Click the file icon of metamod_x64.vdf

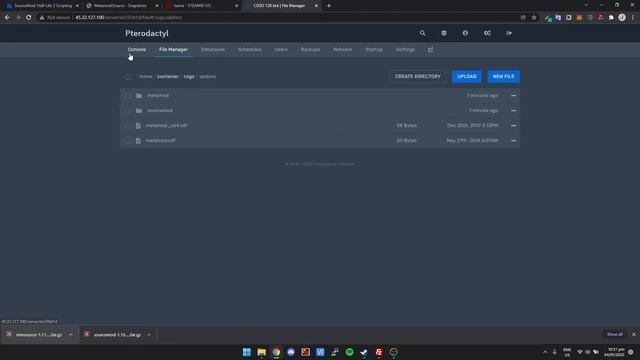click(138, 126)
